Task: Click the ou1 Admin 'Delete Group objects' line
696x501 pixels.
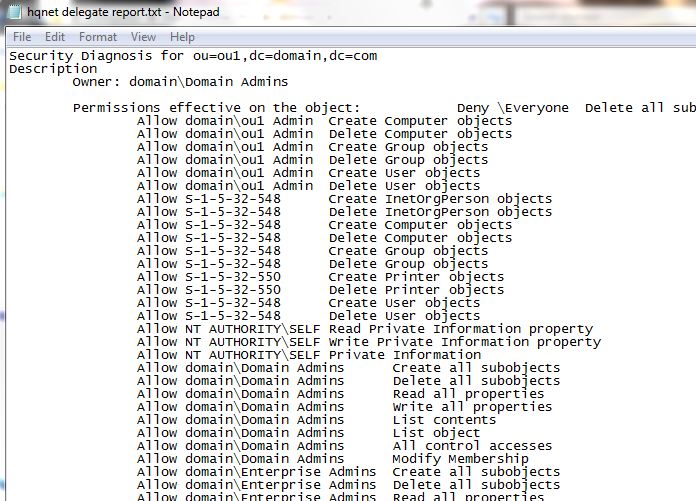Action: 312,160
